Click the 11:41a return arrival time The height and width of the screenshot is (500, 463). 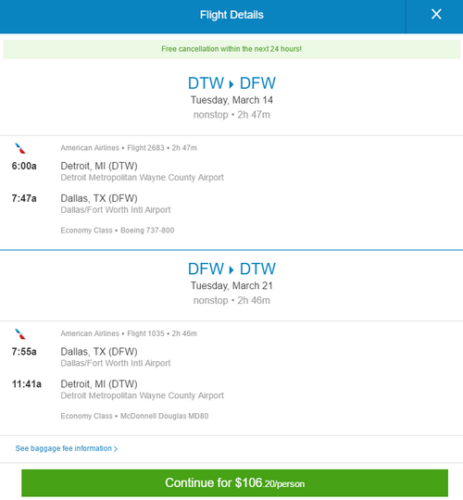(x=27, y=384)
